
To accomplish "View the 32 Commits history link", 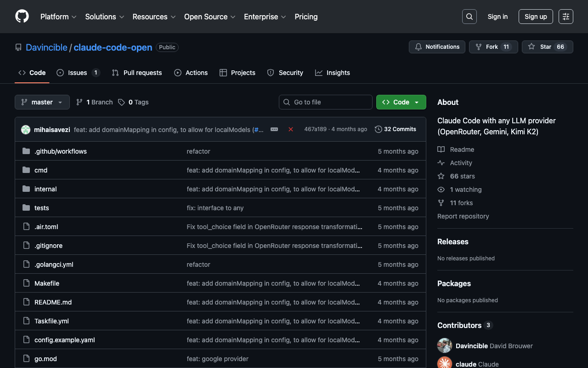I will coord(396,129).
